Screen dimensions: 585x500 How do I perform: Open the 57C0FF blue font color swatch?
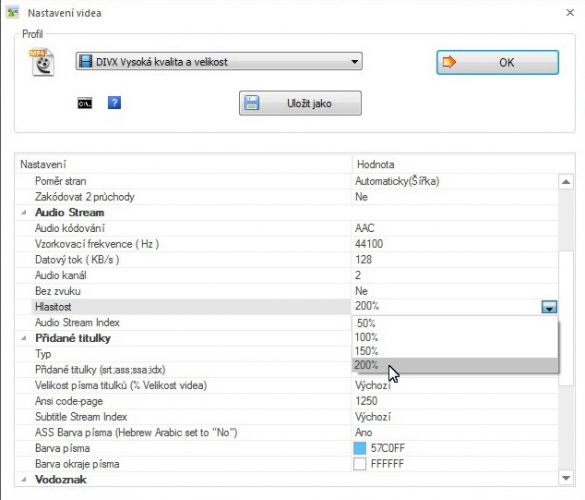point(360,448)
